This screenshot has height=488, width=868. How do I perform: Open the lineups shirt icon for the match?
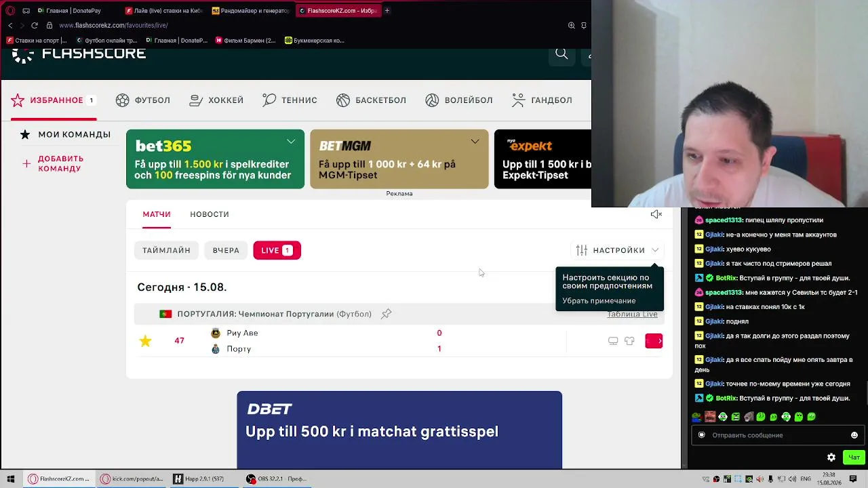tap(629, 341)
